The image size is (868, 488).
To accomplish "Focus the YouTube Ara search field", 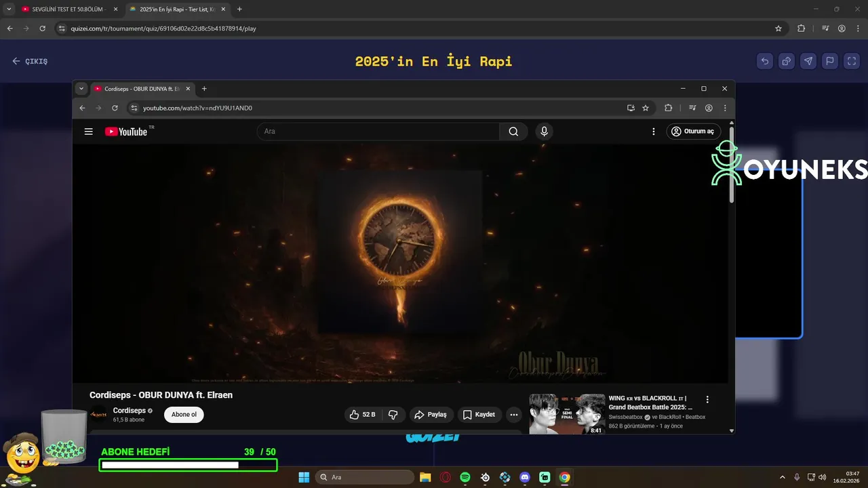I will point(378,131).
